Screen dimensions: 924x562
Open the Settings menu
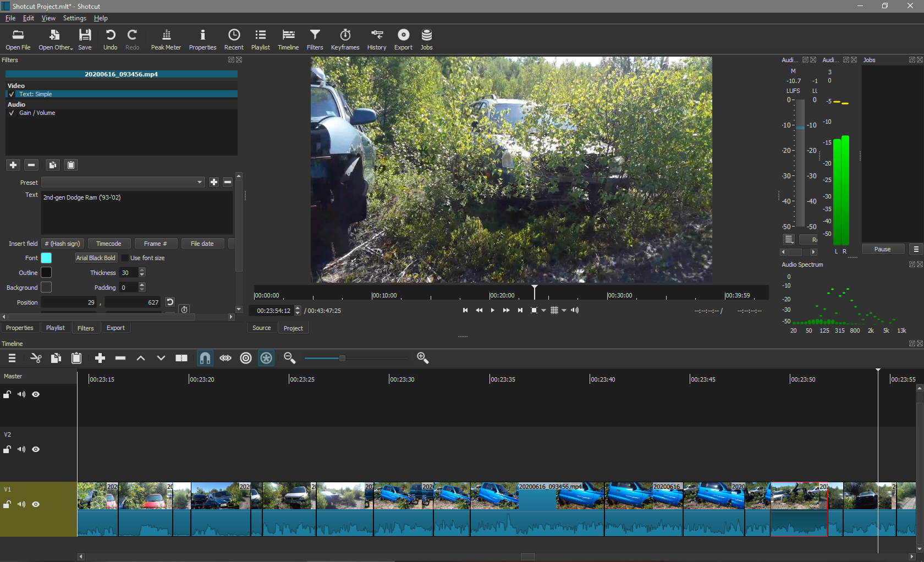pyautogui.click(x=75, y=18)
